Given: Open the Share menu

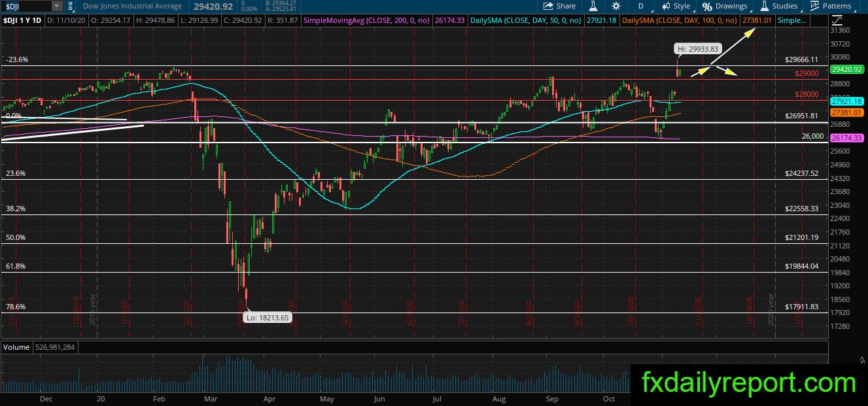Looking at the screenshot, I should (x=560, y=6).
